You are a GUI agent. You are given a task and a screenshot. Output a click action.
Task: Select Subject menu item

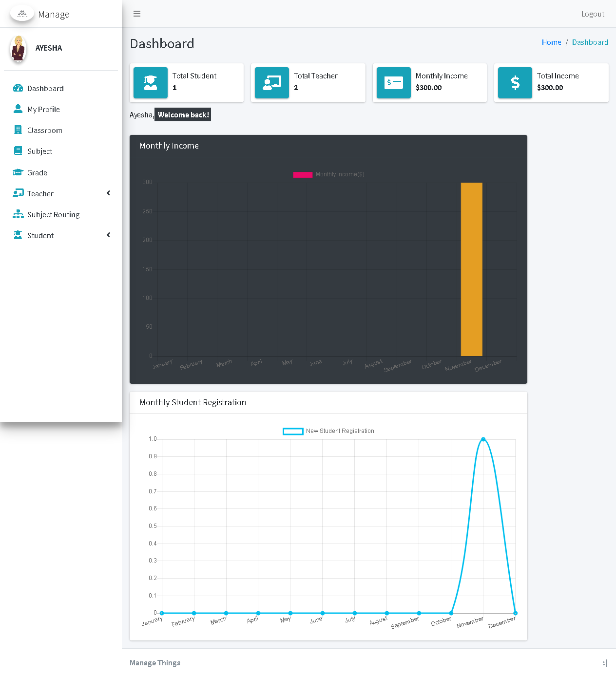(x=61, y=151)
